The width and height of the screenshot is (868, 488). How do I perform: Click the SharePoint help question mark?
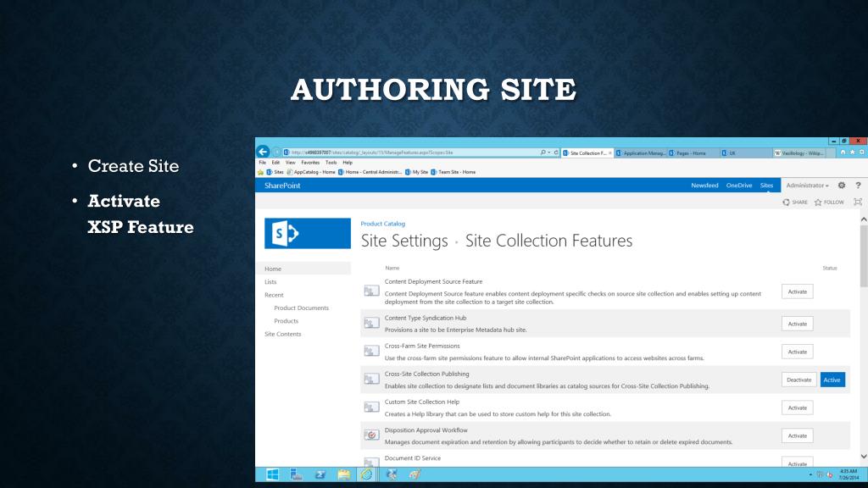click(x=858, y=186)
